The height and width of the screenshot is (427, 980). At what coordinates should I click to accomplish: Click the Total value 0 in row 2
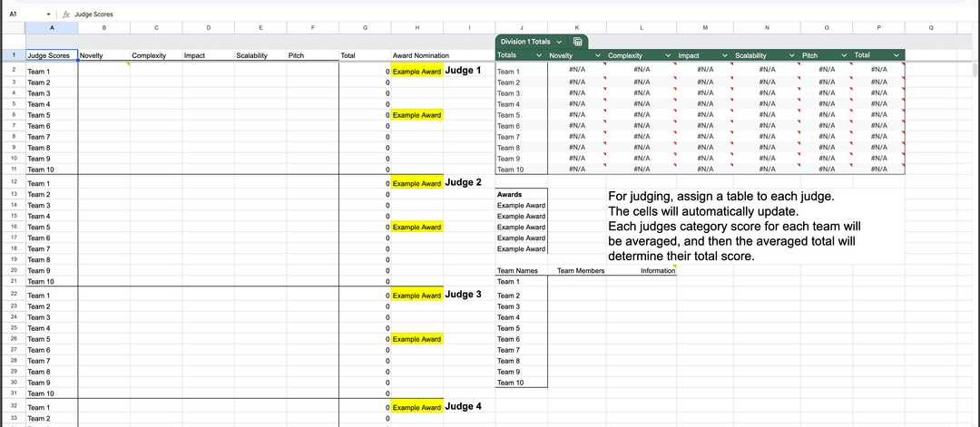365,71
